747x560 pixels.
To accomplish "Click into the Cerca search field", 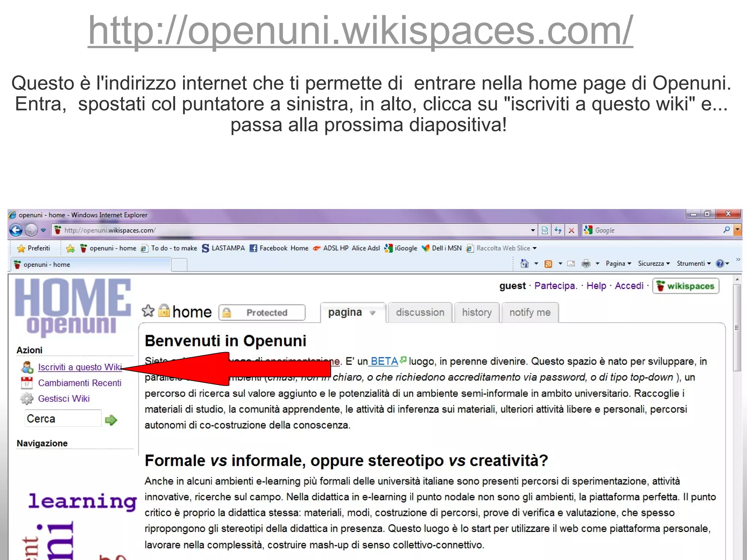I will 62,419.
